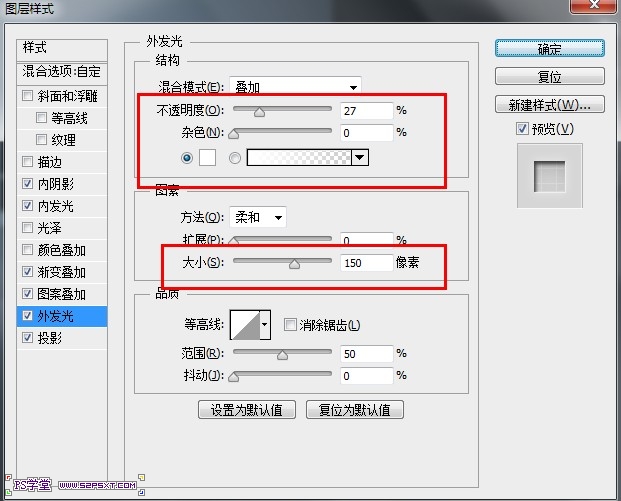Toggle the 预览 preview checkbox
621x501 pixels.
tap(522, 128)
